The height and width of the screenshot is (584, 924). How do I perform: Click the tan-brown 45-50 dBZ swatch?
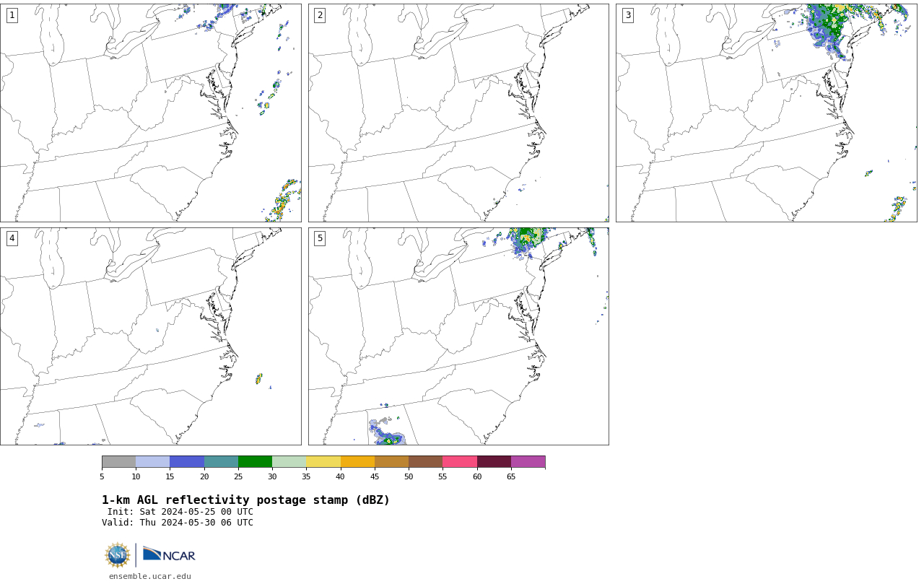391,462
